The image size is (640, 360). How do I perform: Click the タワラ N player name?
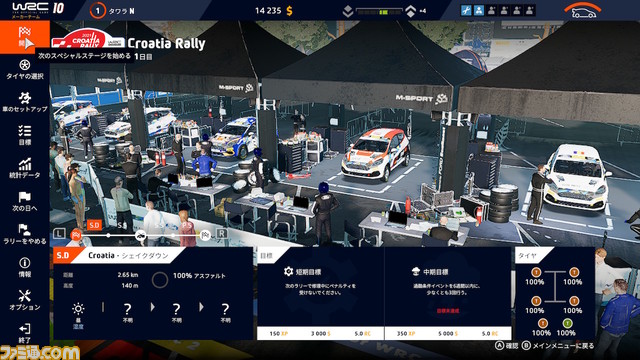point(122,11)
